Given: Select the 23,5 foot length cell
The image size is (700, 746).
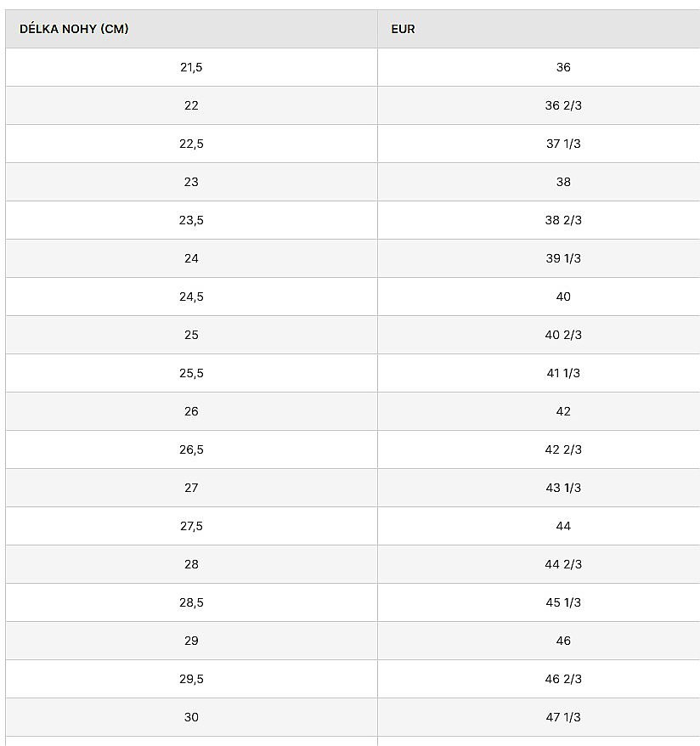Looking at the screenshot, I should pos(191,220).
